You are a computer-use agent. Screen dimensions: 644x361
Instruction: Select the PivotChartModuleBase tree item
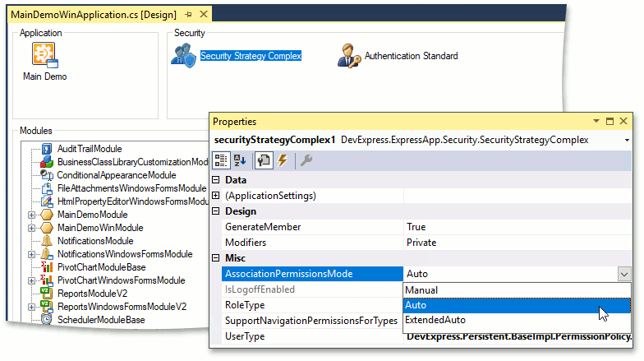(102, 267)
